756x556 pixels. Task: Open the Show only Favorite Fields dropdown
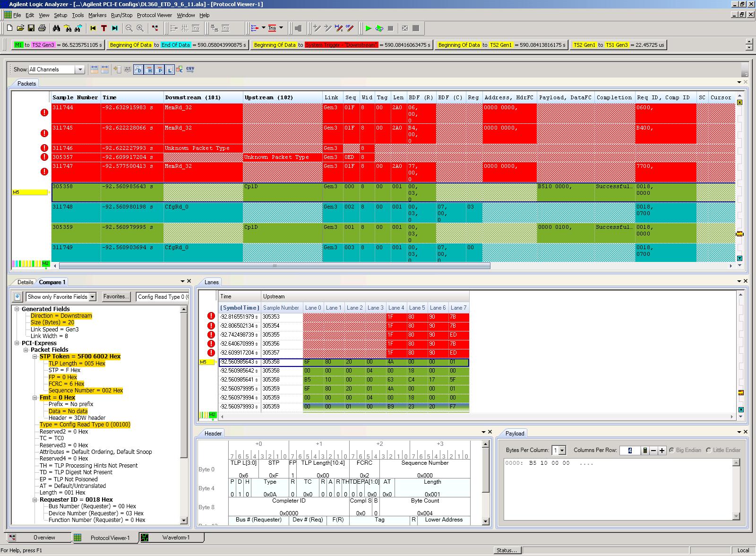[93, 297]
